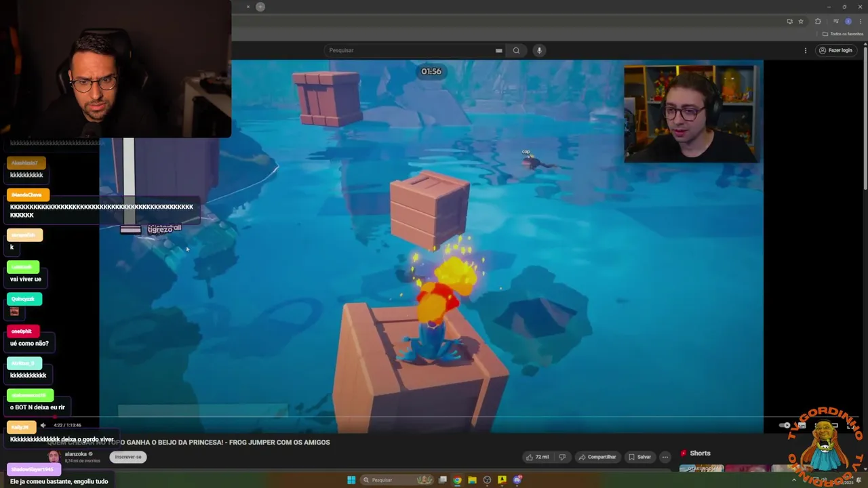Click chat message 'o BOT N deixa eu rir'
The width and height of the screenshot is (868, 488).
point(37,407)
